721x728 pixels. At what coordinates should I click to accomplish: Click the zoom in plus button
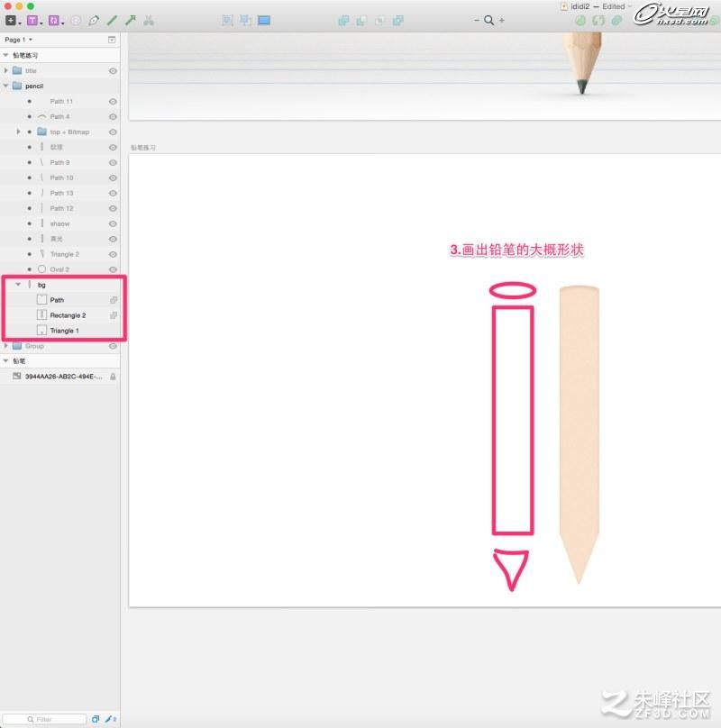(502, 21)
